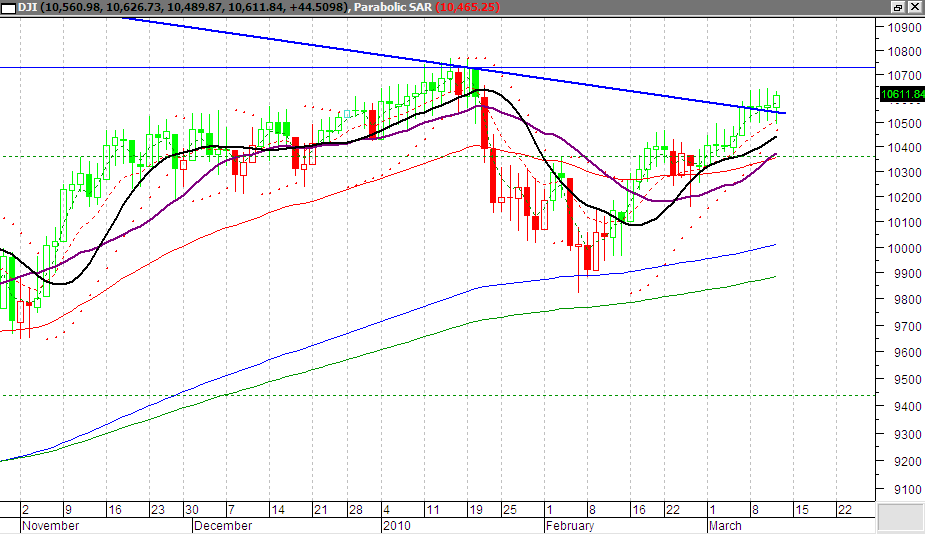Click the 10400 price axis label

[904, 148]
